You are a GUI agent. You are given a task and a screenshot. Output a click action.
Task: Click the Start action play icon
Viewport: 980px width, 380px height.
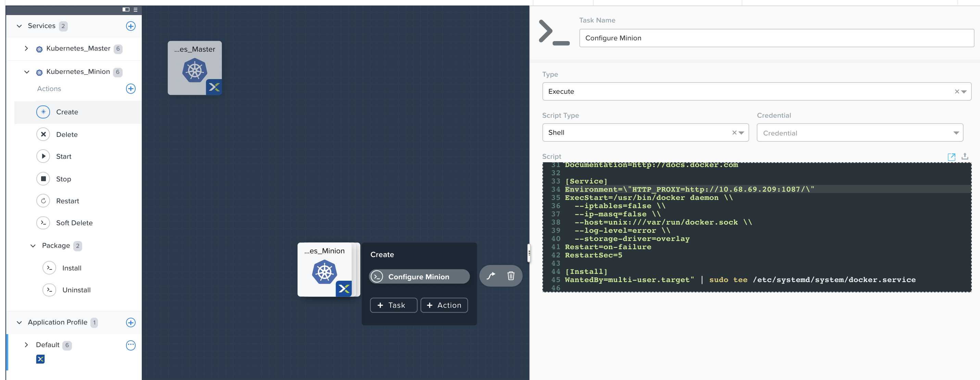(43, 156)
